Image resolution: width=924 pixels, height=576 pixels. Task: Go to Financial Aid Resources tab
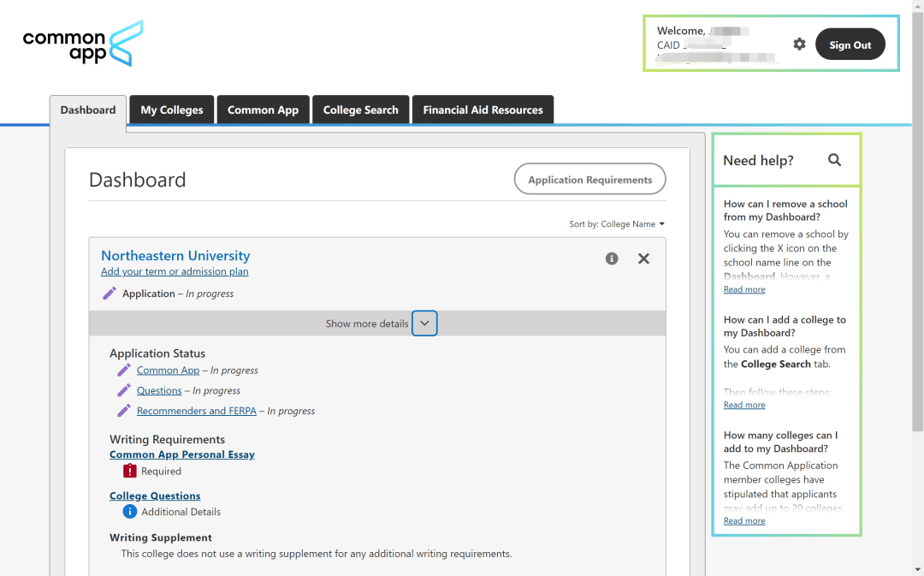pyautogui.click(x=483, y=110)
